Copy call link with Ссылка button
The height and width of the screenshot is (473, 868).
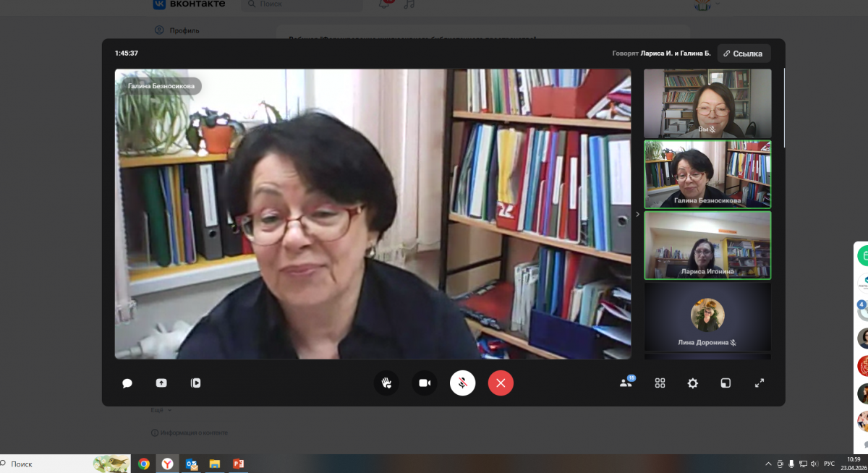744,54
